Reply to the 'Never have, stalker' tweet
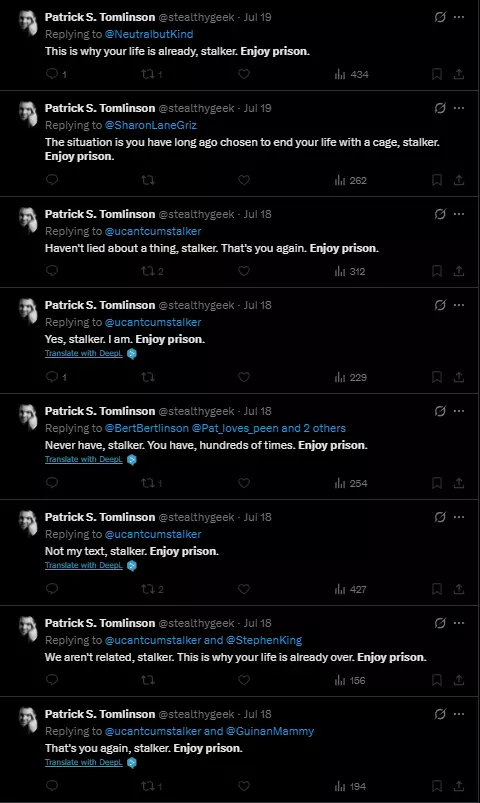480x803 pixels. pos(52,483)
